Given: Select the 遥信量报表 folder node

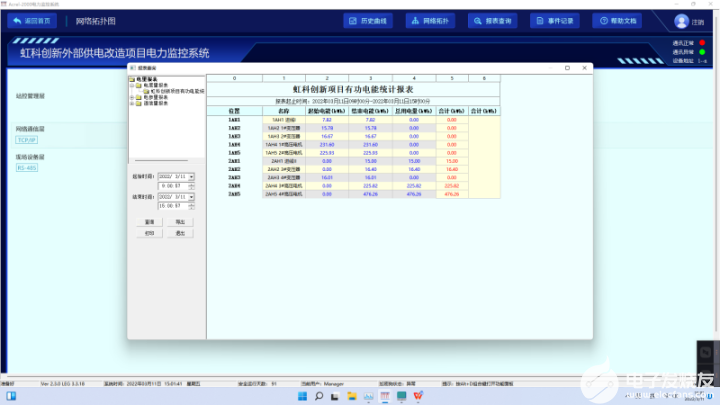Looking at the screenshot, I should (156, 103).
